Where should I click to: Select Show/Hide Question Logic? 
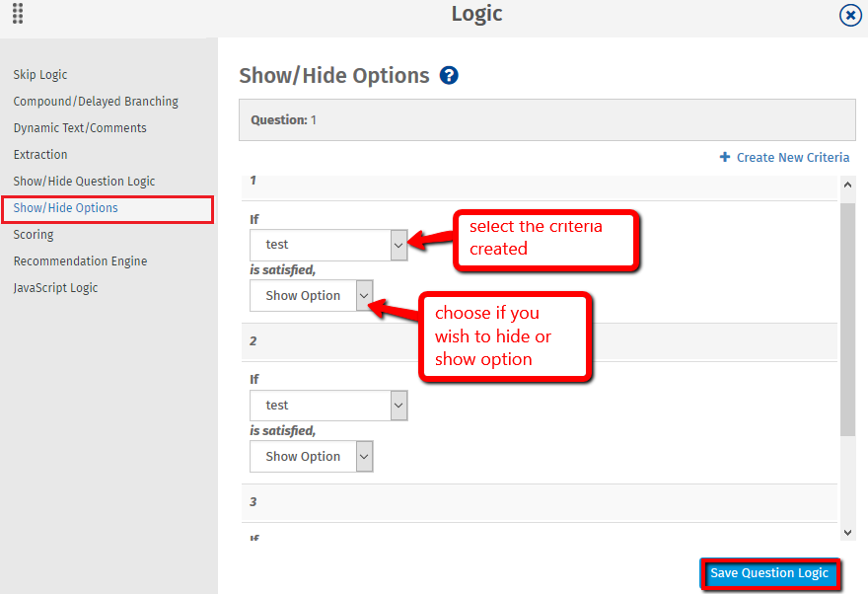coord(84,181)
